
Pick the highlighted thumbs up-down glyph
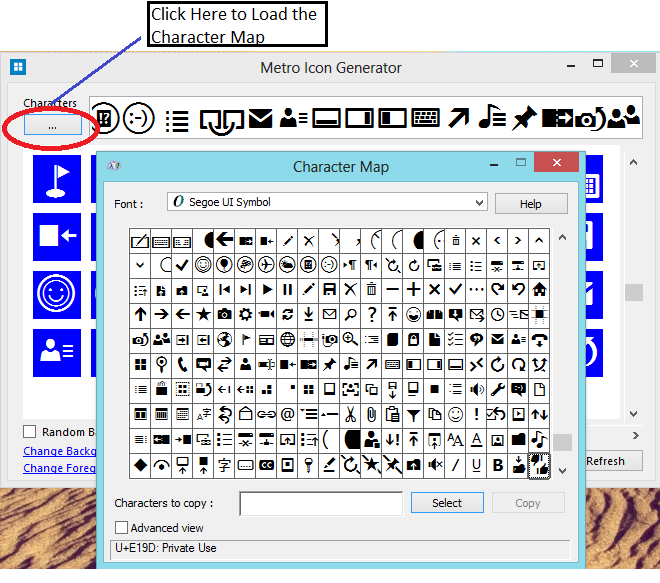[539, 465]
